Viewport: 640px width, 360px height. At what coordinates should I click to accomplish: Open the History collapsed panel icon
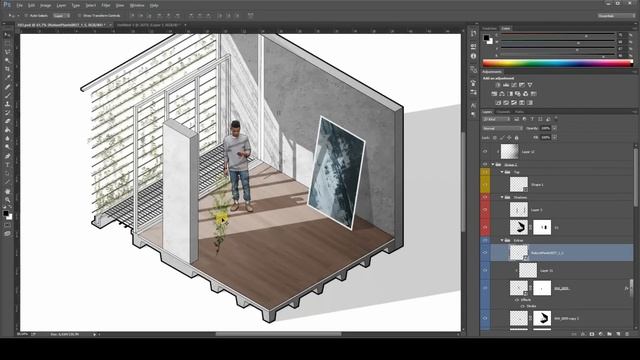pyautogui.click(x=473, y=33)
